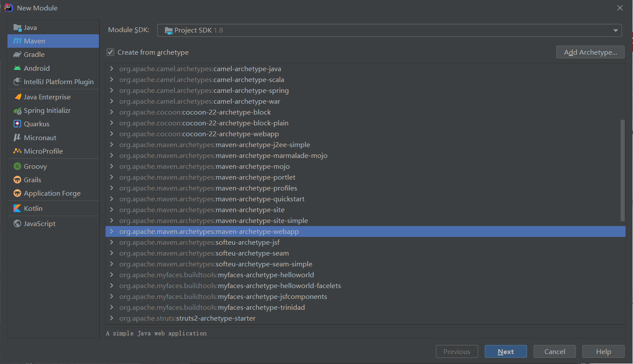Select myfaces-archetype-trinidad row
The image size is (633, 364).
(365, 307)
